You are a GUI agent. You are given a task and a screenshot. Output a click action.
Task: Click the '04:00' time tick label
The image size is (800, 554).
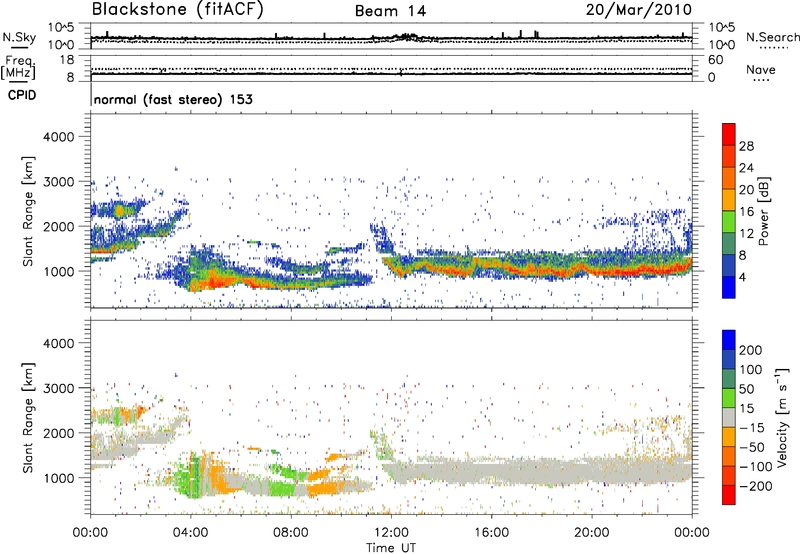tap(190, 533)
